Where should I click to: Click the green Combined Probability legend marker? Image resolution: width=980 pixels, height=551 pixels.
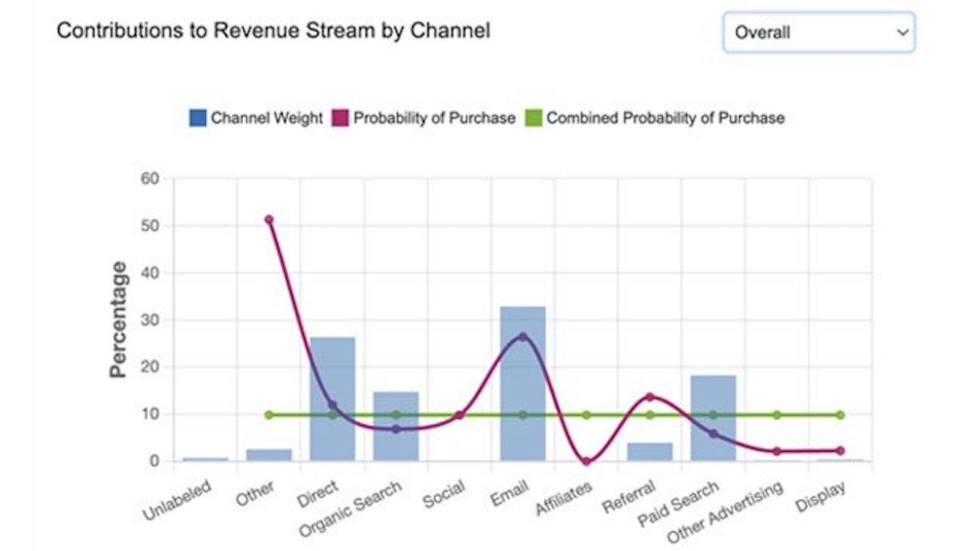pyautogui.click(x=534, y=116)
